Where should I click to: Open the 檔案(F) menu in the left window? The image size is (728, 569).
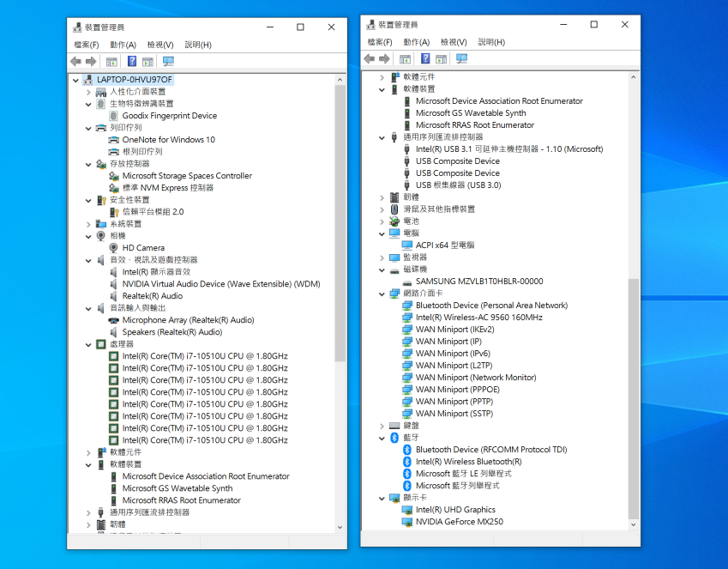87,45
